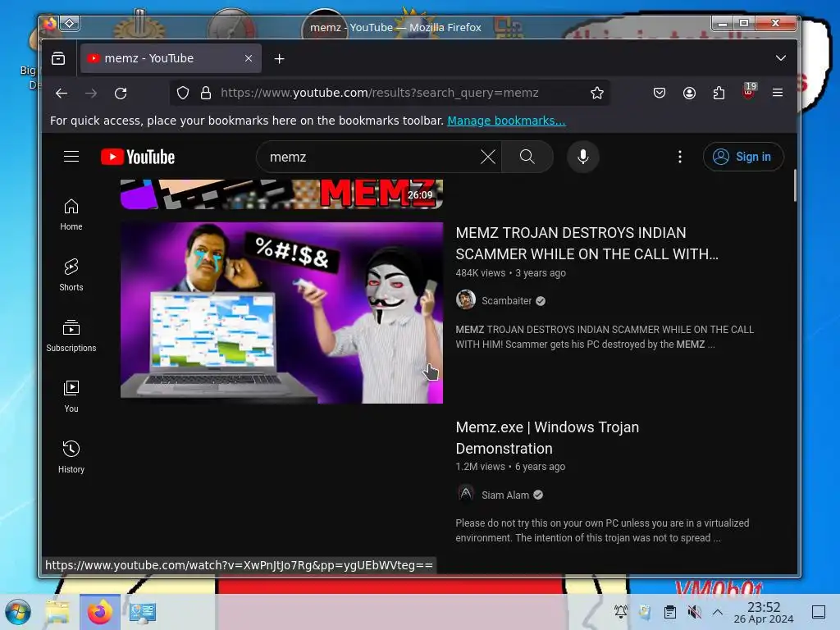
Task: Click Siam Alam channel avatar
Action: click(466, 494)
